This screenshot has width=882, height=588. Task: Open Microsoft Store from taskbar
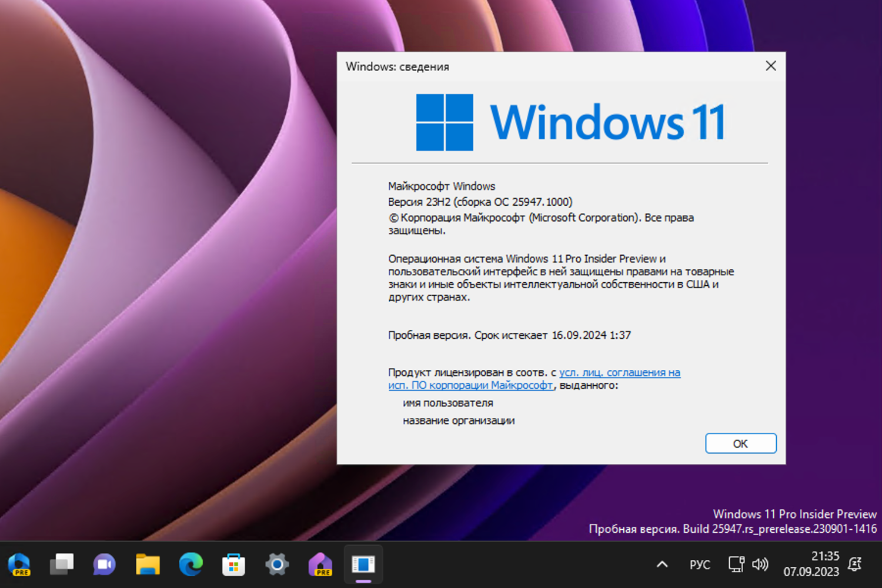coord(233,564)
